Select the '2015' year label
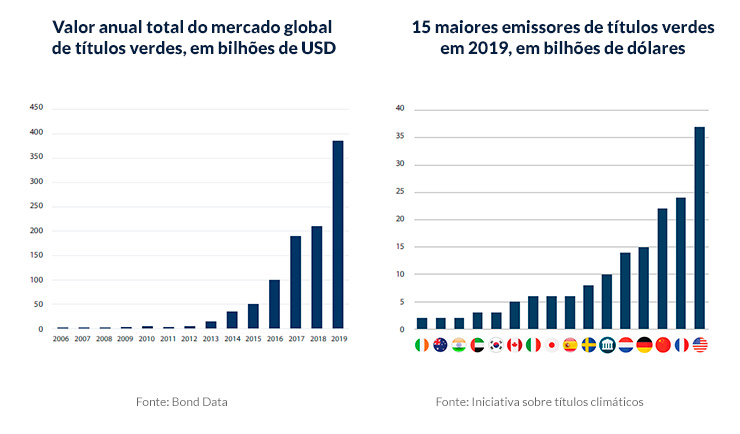 point(253,339)
